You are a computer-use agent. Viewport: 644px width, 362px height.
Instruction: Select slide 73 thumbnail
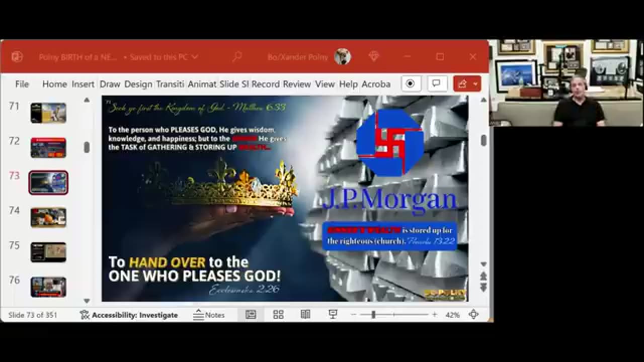48,183
